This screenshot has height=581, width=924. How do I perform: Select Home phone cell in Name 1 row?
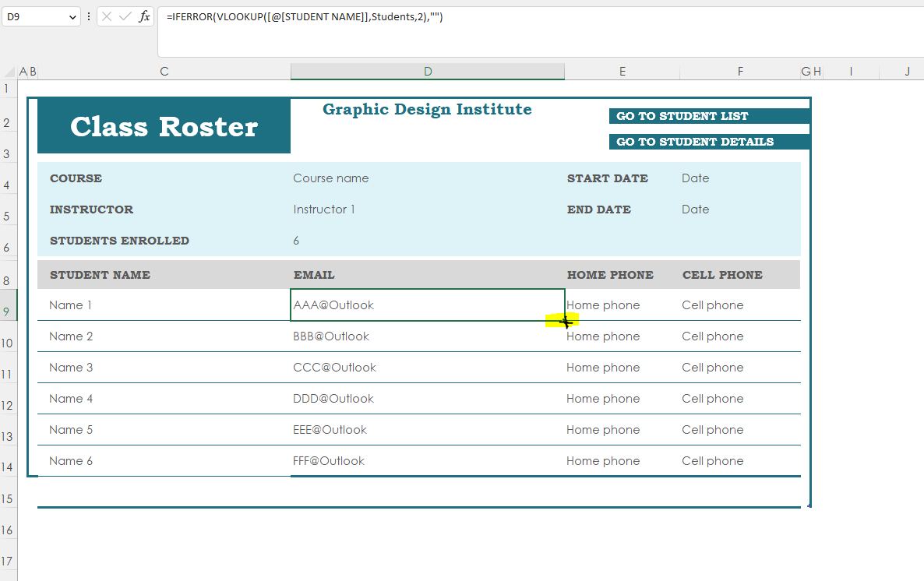click(x=622, y=305)
